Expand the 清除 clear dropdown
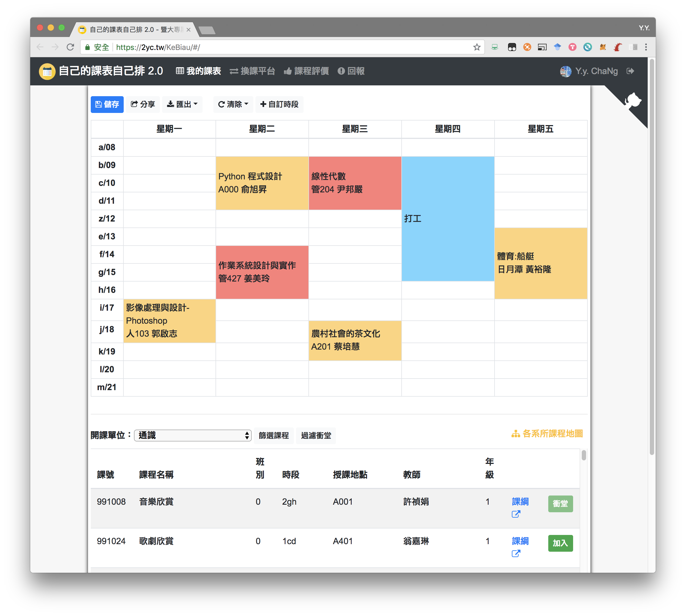The height and width of the screenshot is (616, 686). (x=233, y=104)
